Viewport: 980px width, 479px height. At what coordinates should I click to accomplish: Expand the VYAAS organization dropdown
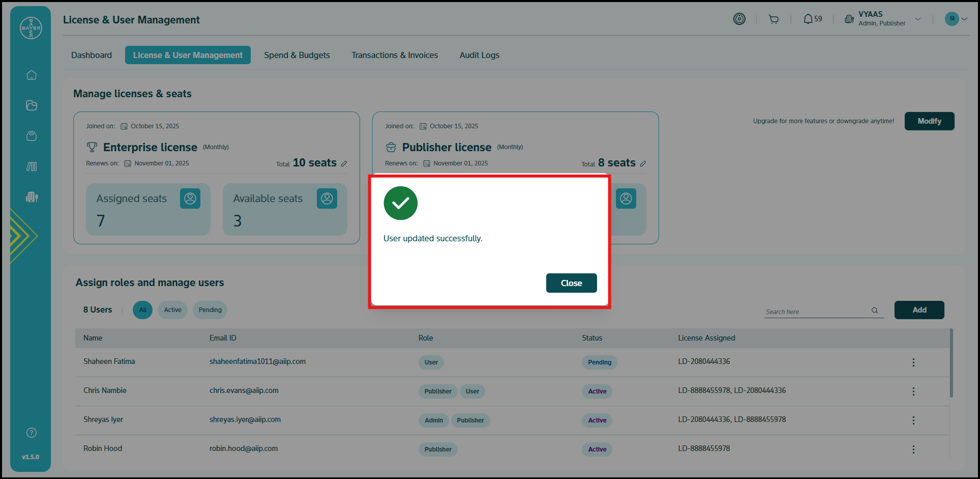pos(918,19)
